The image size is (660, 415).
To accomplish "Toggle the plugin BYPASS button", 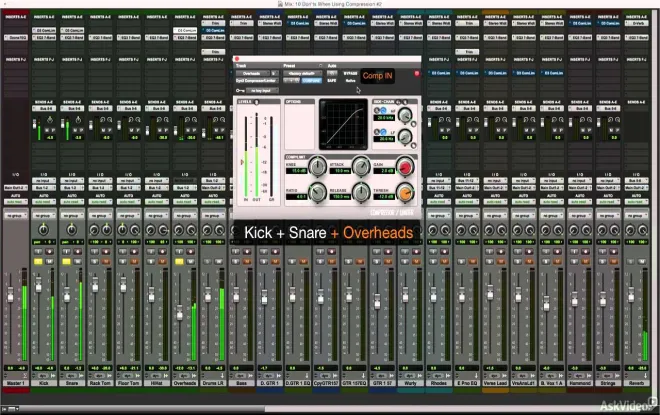I will (x=350, y=73).
